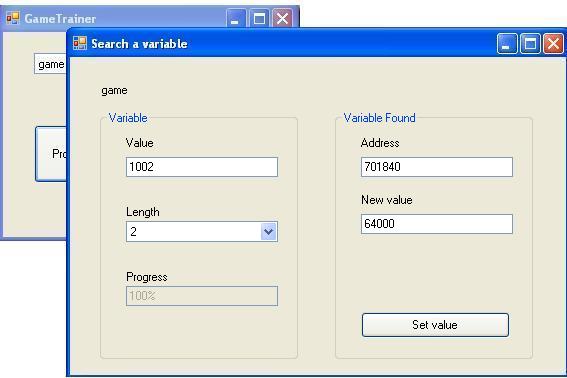The width and height of the screenshot is (567, 378).
Task: Click the Variable Found group heading
Action: click(x=379, y=118)
